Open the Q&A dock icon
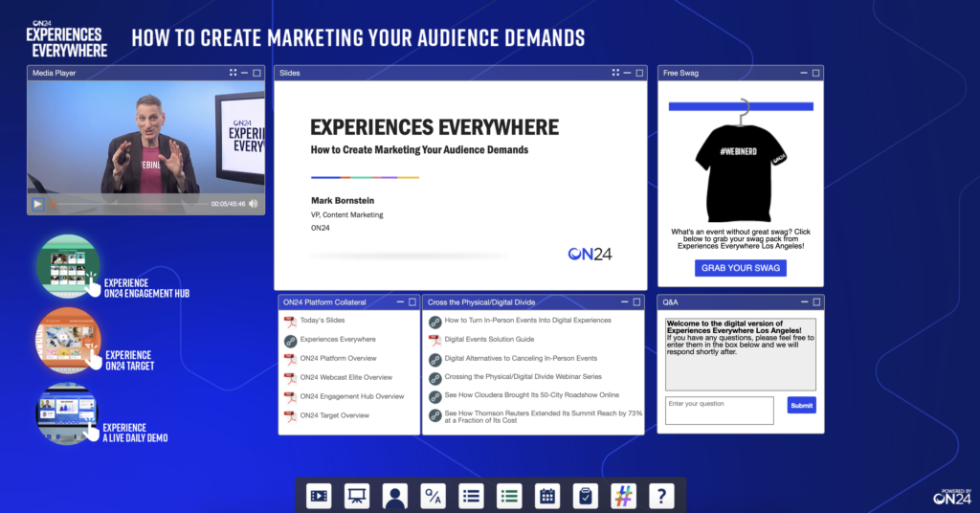Screen dimensions: 980x513 [434, 496]
